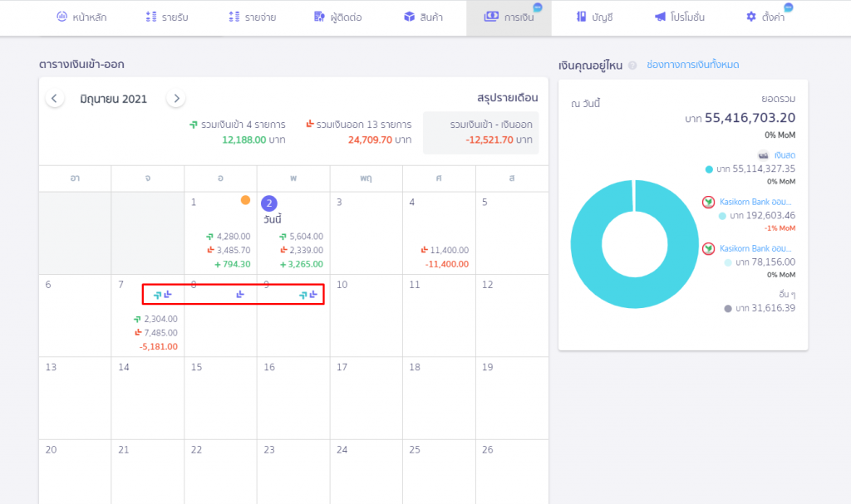Click the second Kasikorn Bank logo icon

coord(709,248)
